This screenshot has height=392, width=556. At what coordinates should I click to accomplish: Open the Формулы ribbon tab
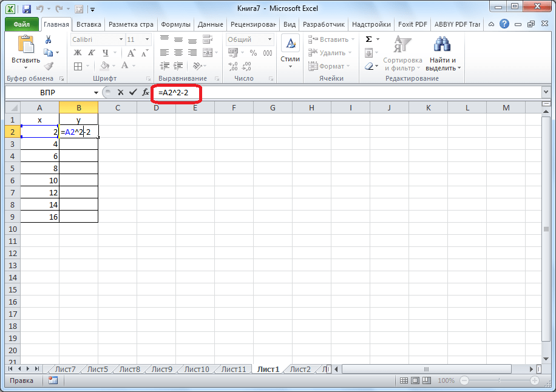tap(176, 24)
